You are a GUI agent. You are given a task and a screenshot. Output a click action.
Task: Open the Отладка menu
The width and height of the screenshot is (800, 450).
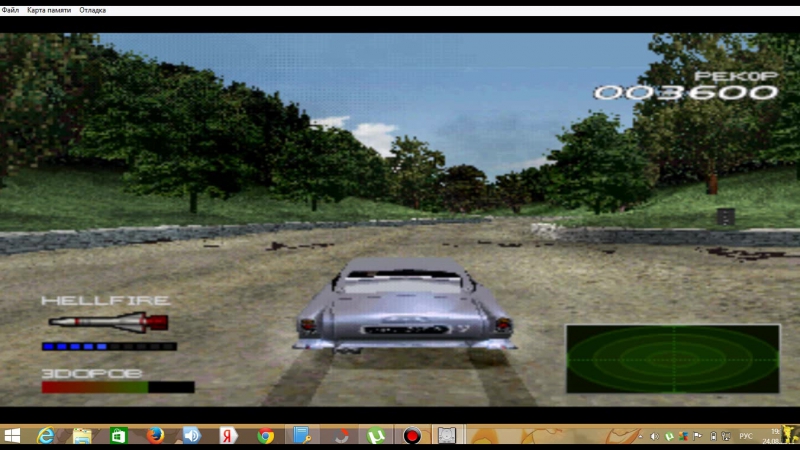[x=92, y=10]
